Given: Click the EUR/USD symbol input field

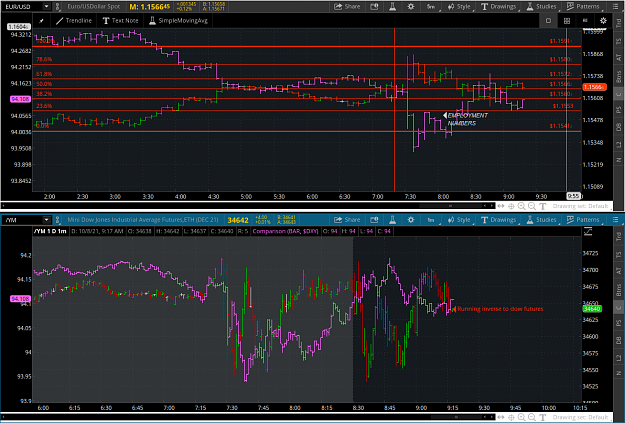Looking at the screenshot, I should 22,6.
